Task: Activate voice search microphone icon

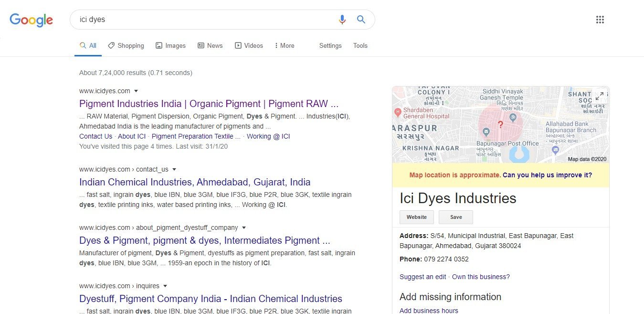Action: (x=342, y=20)
